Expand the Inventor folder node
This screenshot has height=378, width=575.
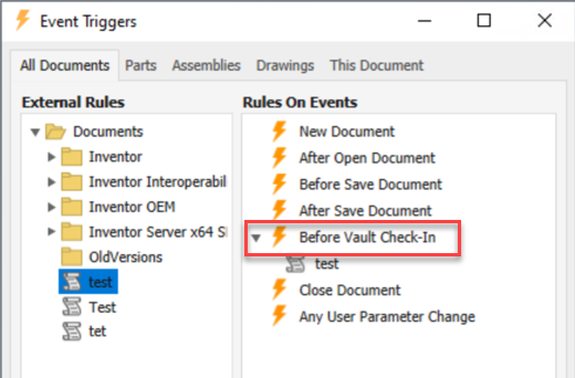point(51,157)
